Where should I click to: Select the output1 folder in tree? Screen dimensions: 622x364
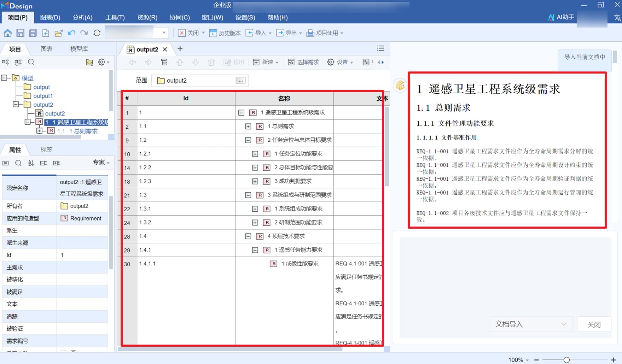tap(39, 96)
